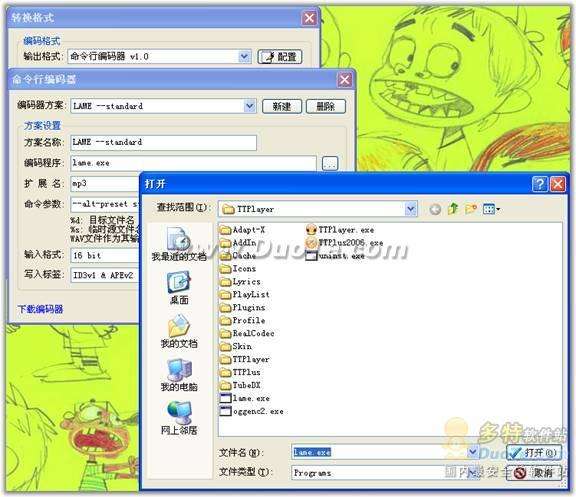Open the file type Programs dropdown
The width and height of the screenshot is (576, 497).
coord(473,472)
